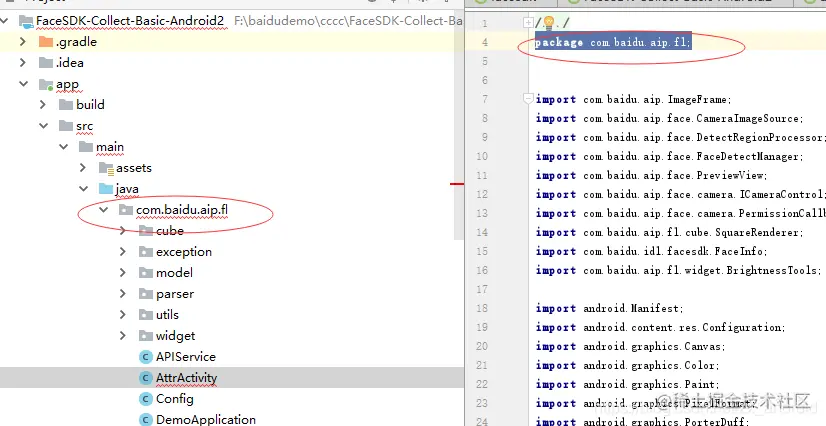Screen dimensions: 826x426
Task: Collapse the import block fold marker at line 7
Action: pos(528,98)
